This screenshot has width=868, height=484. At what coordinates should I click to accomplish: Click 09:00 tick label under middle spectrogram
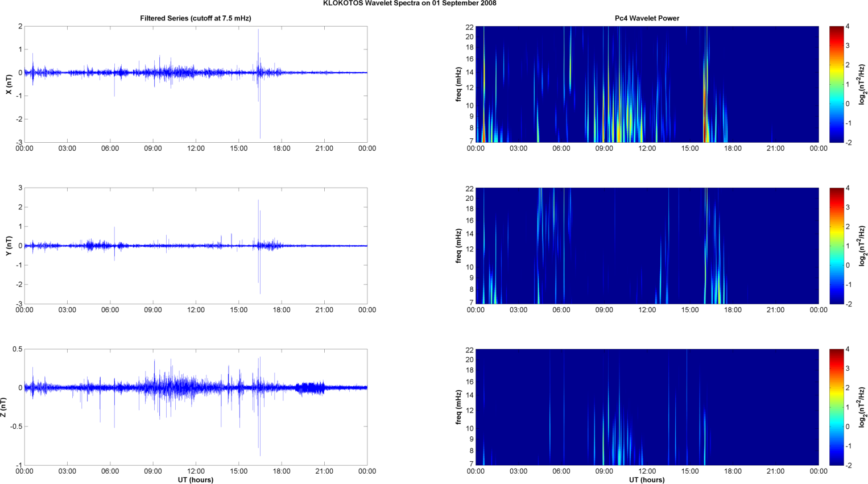[x=604, y=310]
